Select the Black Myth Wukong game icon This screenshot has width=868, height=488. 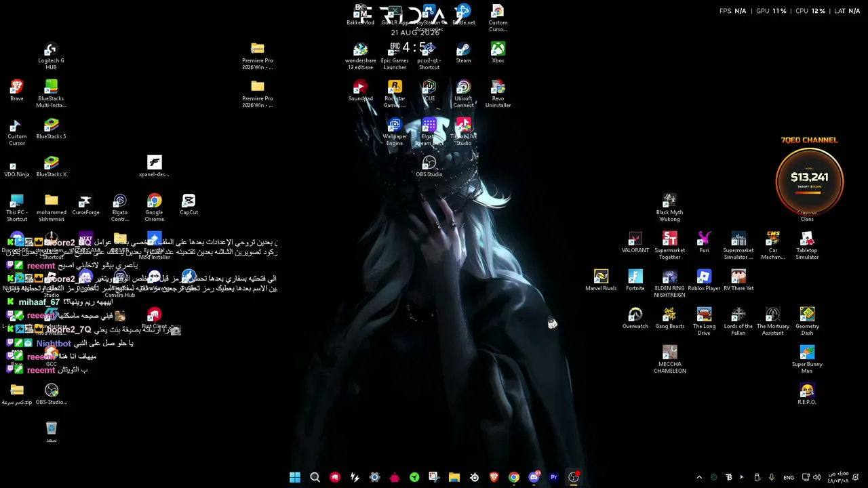(670, 208)
